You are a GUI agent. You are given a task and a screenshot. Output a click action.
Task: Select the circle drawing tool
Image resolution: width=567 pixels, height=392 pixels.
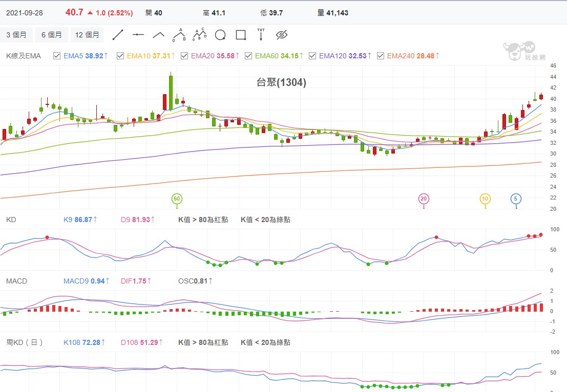pyautogui.click(x=219, y=35)
